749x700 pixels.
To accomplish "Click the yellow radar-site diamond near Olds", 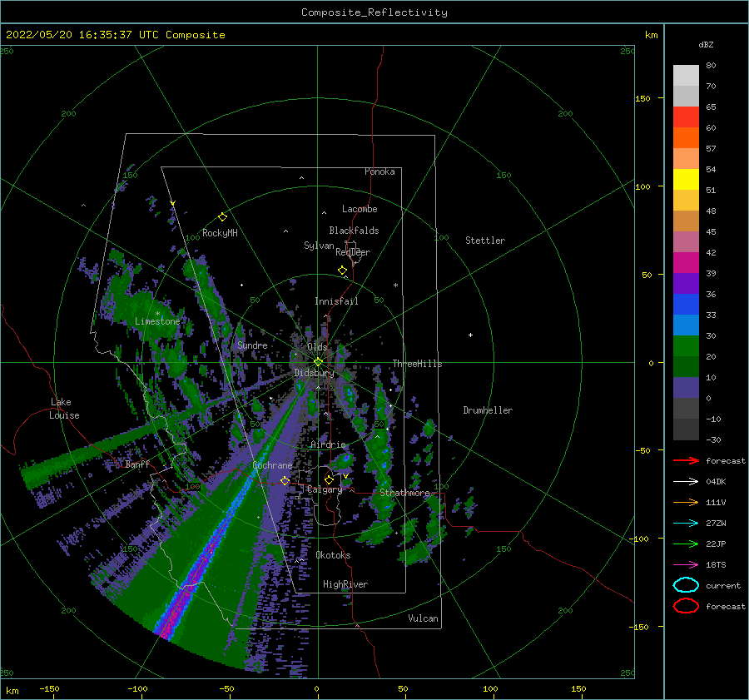I will [x=318, y=362].
